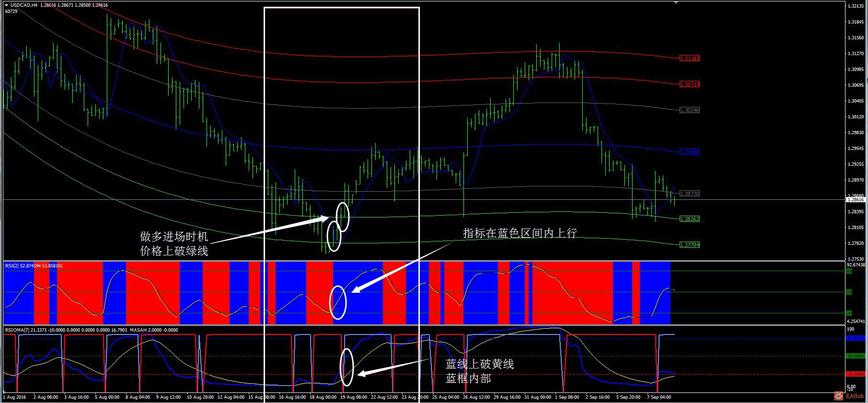Click the 8 Aug 04:00 time label
Viewport: 868px width, 403px height.
point(138,397)
